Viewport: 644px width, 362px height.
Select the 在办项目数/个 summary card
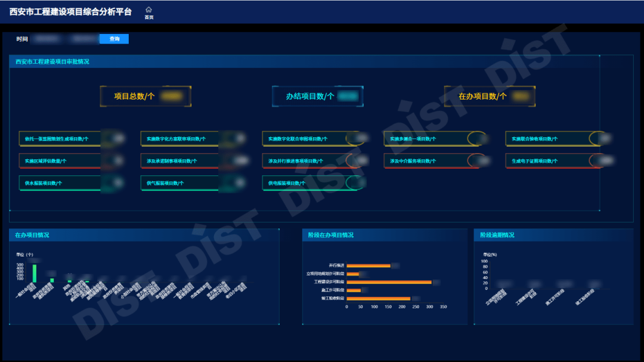(489, 96)
